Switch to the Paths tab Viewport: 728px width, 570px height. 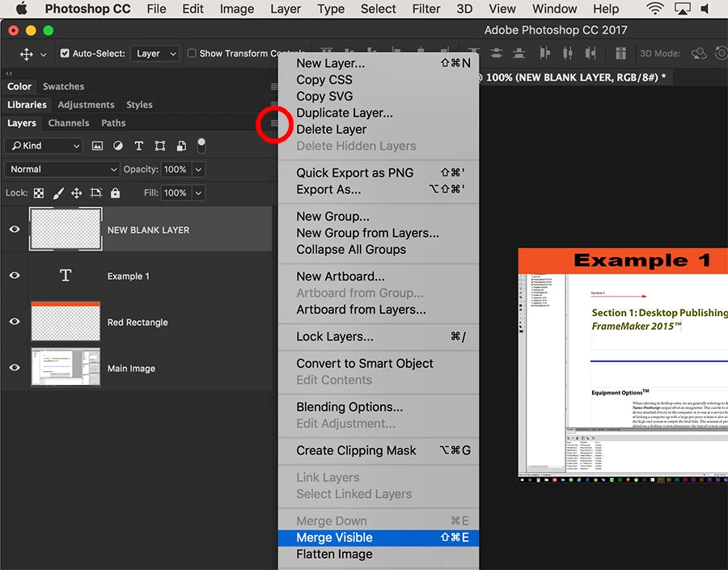[113, 123]
